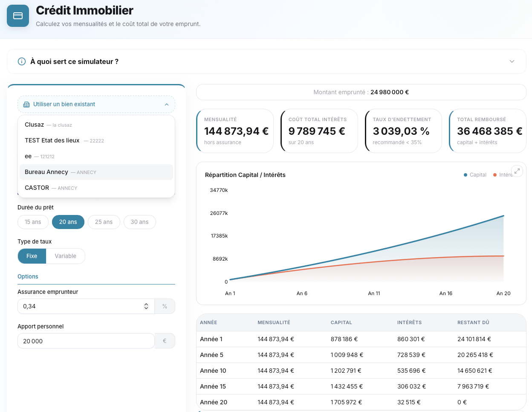
Task: Click the building icon in Utiliser un bien existant
Action: [27, 104]
